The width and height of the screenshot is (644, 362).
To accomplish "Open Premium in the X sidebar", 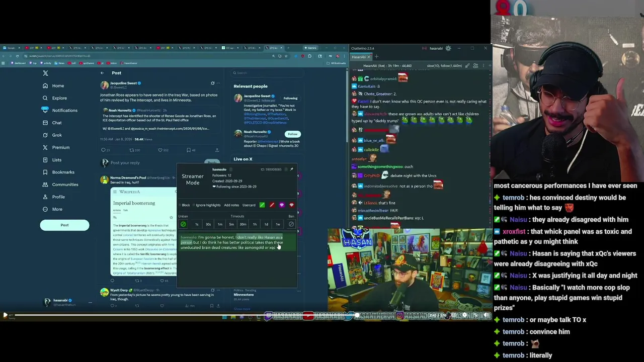I will 55,147.
